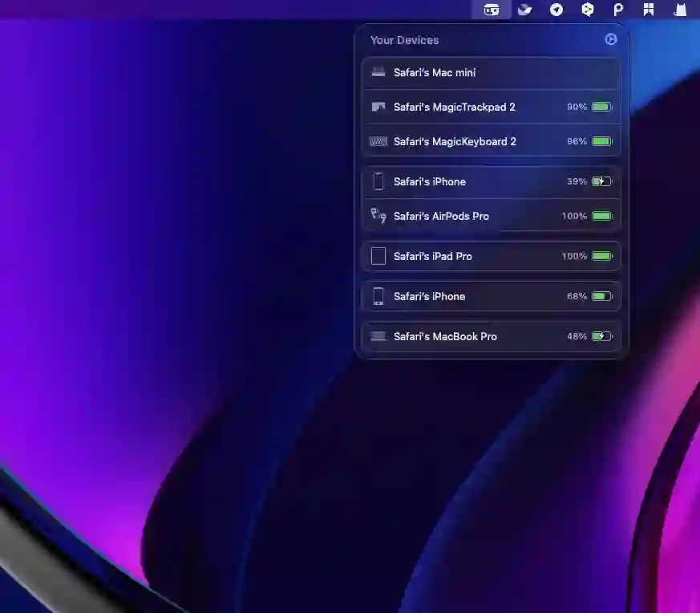The height and width of the screenshot is (613, 700).
Task: Click the Mac mini device icon
Action: 378,72
